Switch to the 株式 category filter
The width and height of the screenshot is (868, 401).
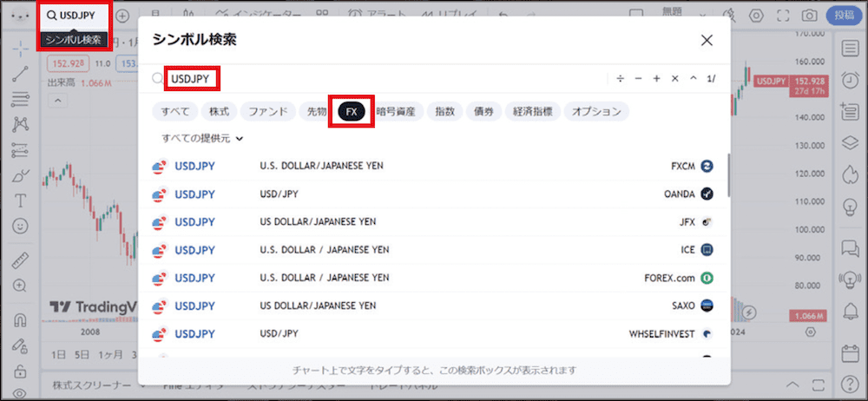point(219,111)
